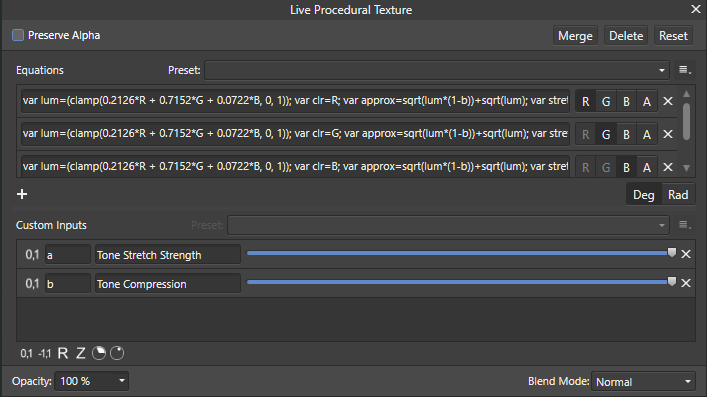
Task: Open the Equations preset options menu icon
Action: coord(684,70)
